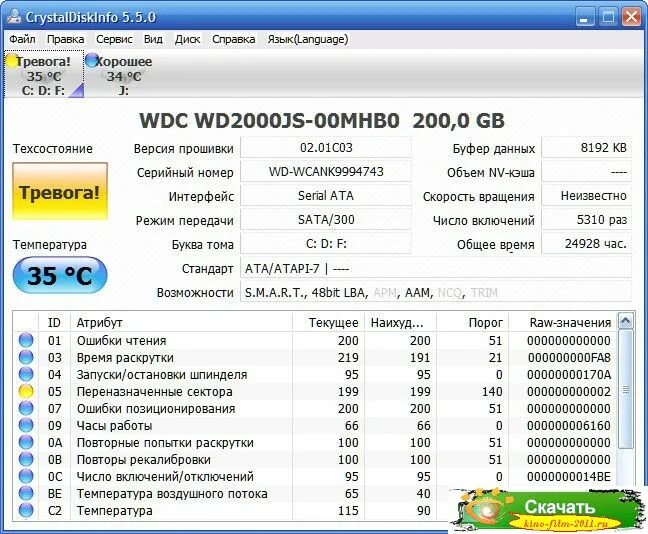Image resolution: width=648 pixels, height=534 pixels.
Task: Open the Диск menu
Action: (x=187, y=39)
